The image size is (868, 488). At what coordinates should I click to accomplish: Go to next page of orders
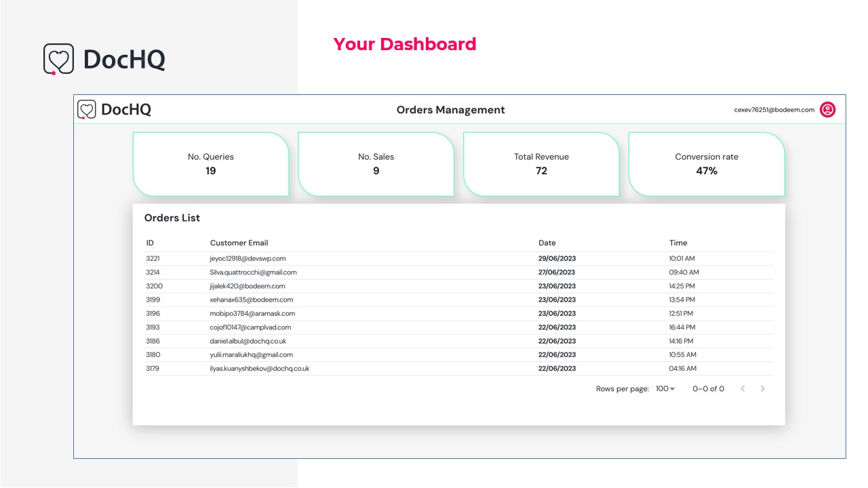(763, 389)
